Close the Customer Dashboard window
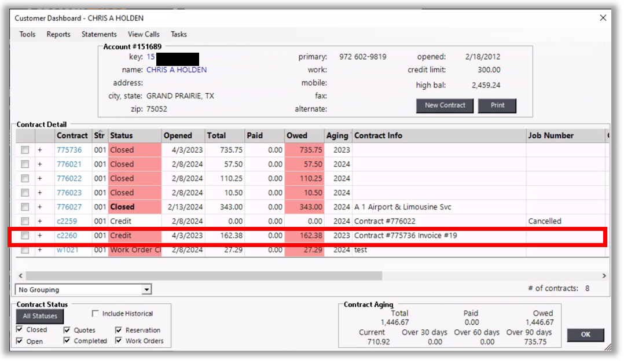624x364 pixels. tap(603, 18)
